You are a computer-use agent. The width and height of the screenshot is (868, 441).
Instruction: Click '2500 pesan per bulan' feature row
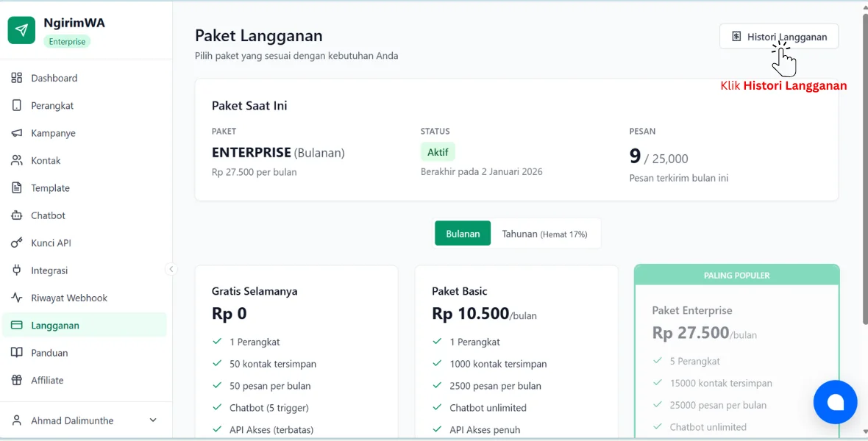click(487, 386)
